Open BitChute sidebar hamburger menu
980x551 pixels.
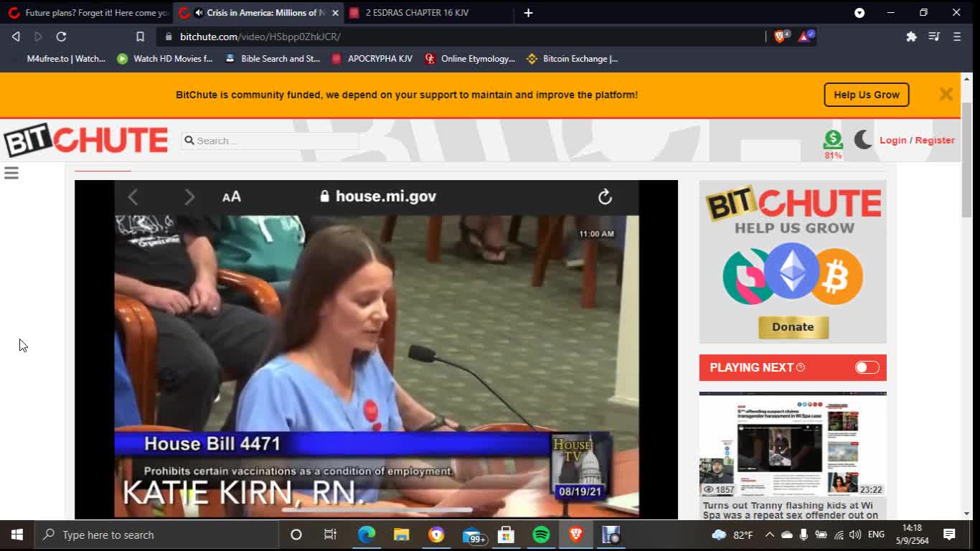click(11, 173)
